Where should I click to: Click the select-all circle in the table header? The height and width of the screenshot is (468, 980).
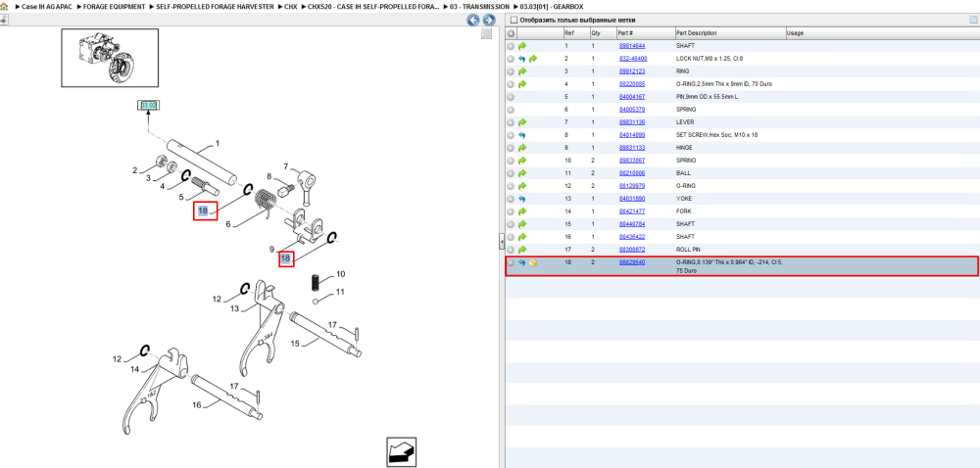coord(511,33)
